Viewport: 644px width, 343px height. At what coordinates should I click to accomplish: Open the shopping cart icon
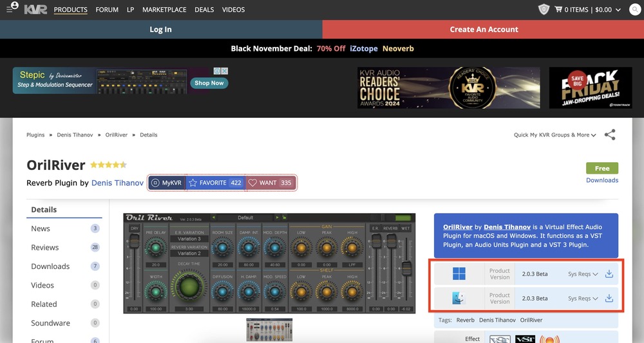click(x=558, y=10)
